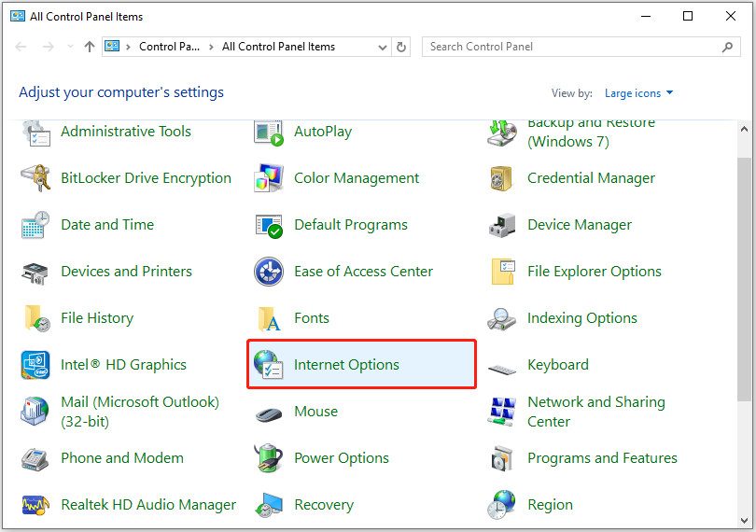Open the Network and Sharing Center icon
This screenshot has height=532, width=756.
[x=502, y=412]
